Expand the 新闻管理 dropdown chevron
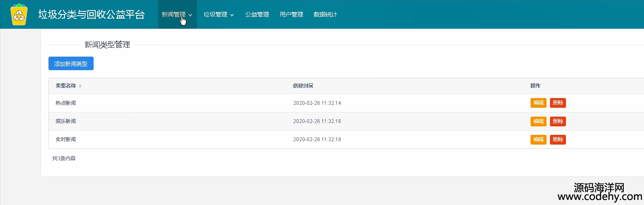Image resolution: width=644 pixels, height=205 pixels. click(190, 15)
